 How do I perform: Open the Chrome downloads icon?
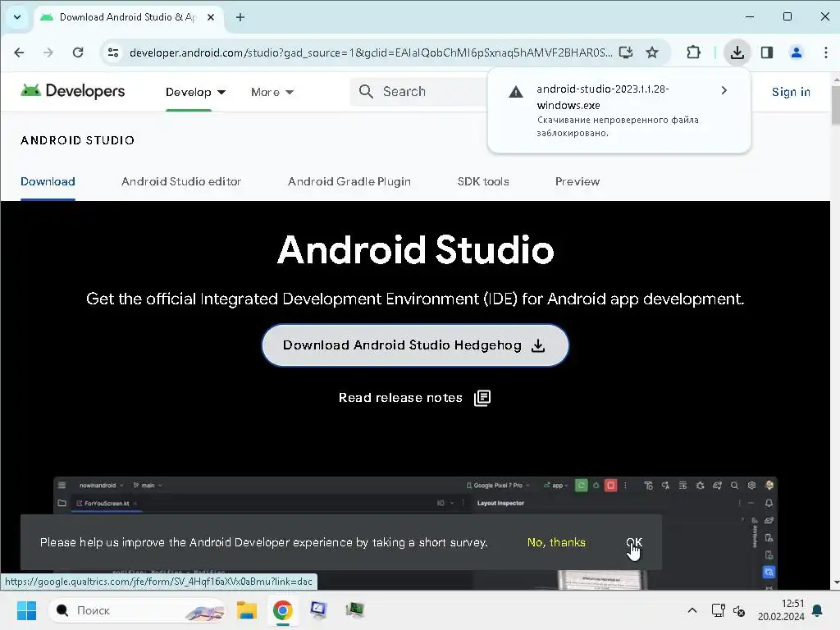(x=737, y=52)
